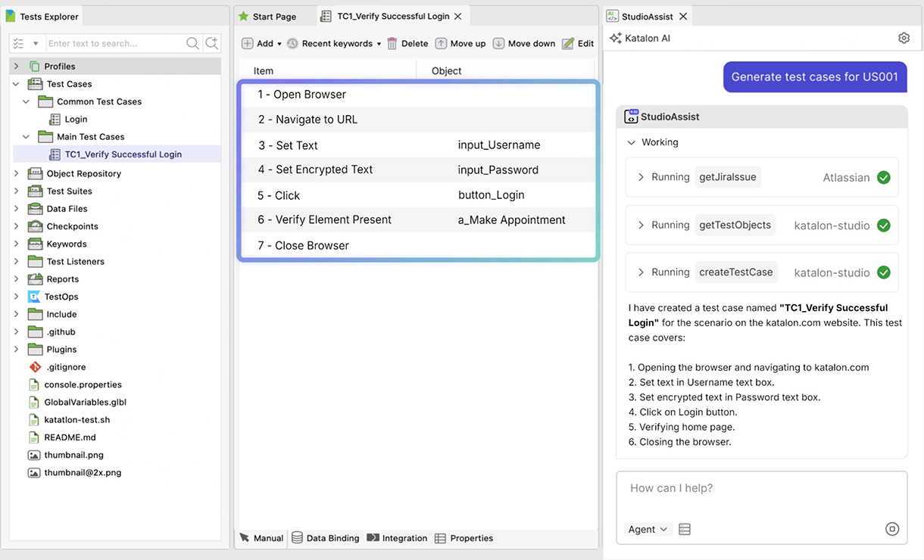Select the TC1_Verify Successful Login tree item
The height and width of the screenshot is (560, 924).
123,154
